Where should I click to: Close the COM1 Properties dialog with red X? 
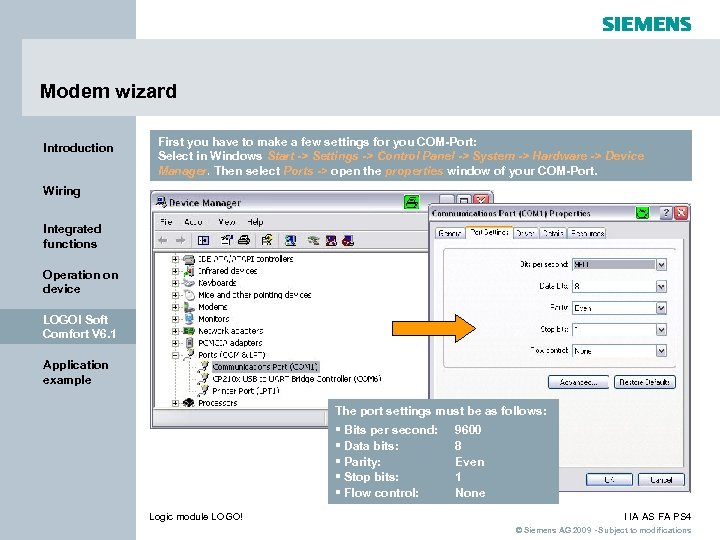[x=681, y=213]
